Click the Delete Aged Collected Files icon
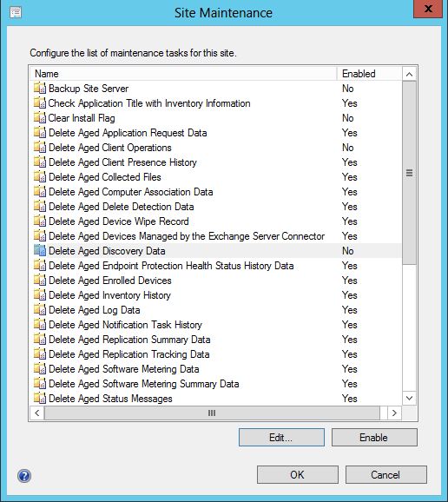Viewport: 448px width, 502px height. coord(40,177)
